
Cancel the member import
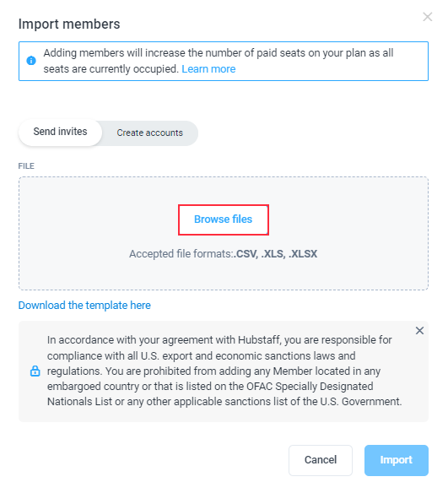(321, 460)
